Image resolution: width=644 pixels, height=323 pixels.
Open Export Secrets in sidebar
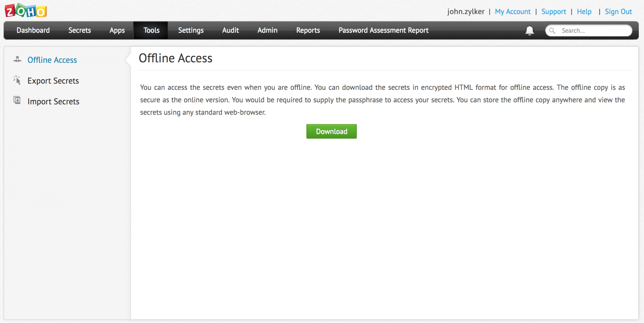point(53,81)
